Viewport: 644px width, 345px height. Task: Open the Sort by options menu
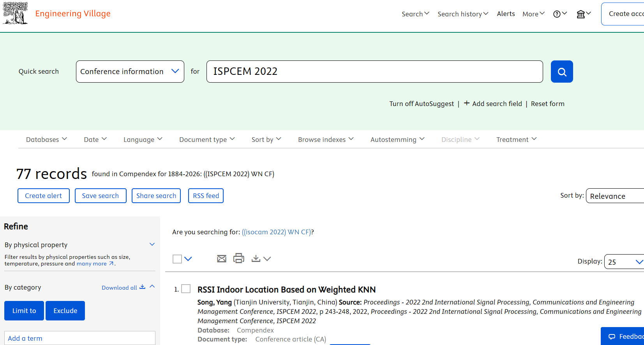[266, 139]
